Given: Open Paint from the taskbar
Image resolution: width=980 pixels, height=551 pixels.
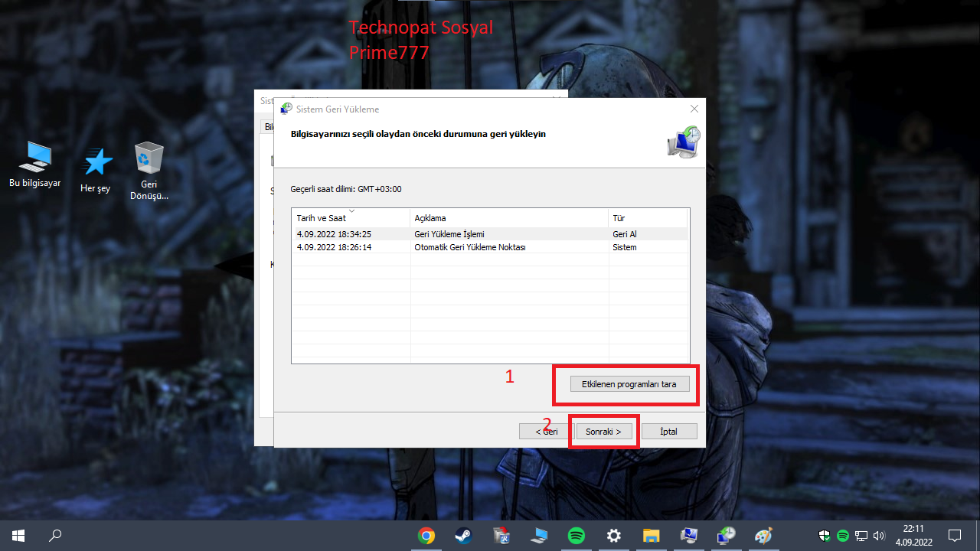Looking at the screenshot, I should click(763, 536).
